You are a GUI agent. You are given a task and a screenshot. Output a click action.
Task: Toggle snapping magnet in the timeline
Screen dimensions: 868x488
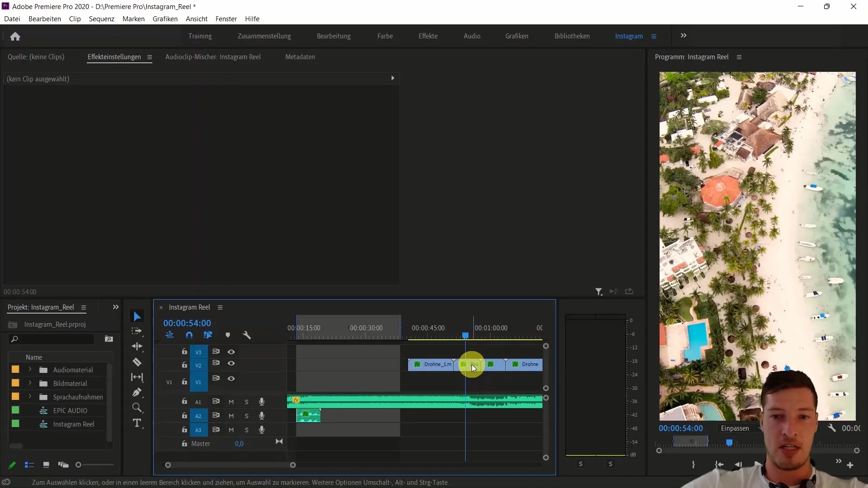point(189,335)
